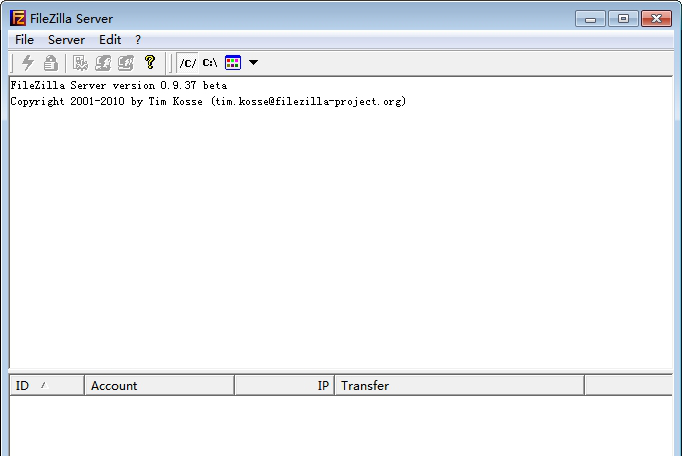Click the Account column header
The width and height of the screenshot is (682, 474).
click(160, 386)
